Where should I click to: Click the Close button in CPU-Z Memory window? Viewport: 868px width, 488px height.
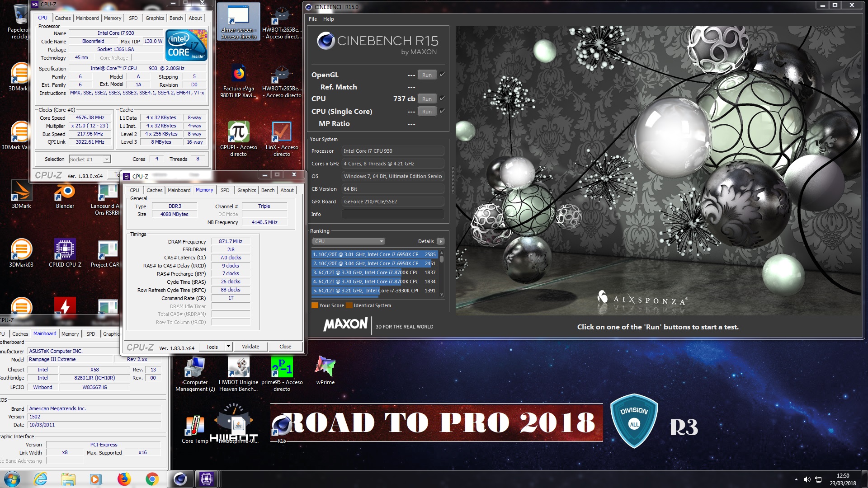(285, 347)
